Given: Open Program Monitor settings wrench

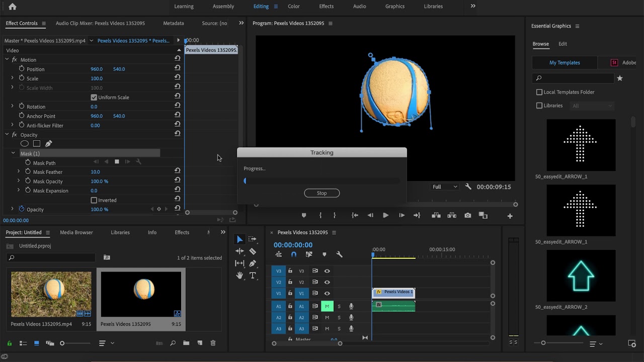Looking at the screenshot, I should [x=468, y=187].
